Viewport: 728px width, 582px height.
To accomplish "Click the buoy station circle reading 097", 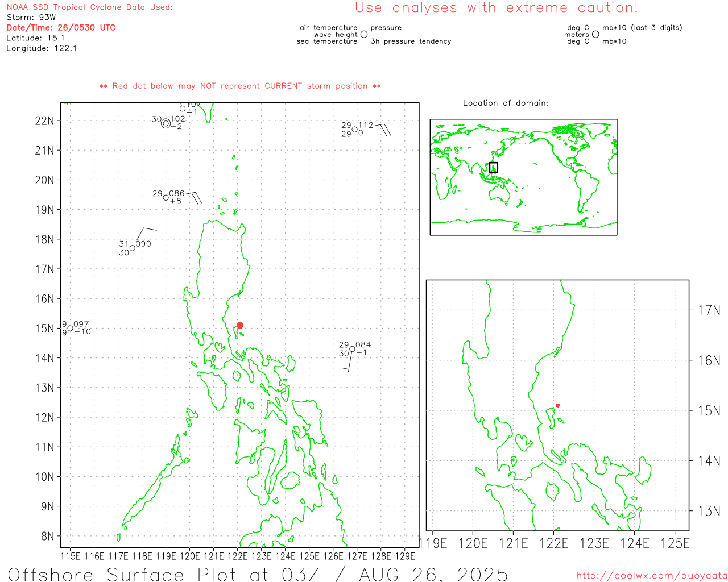I will (x=71, y=328).
